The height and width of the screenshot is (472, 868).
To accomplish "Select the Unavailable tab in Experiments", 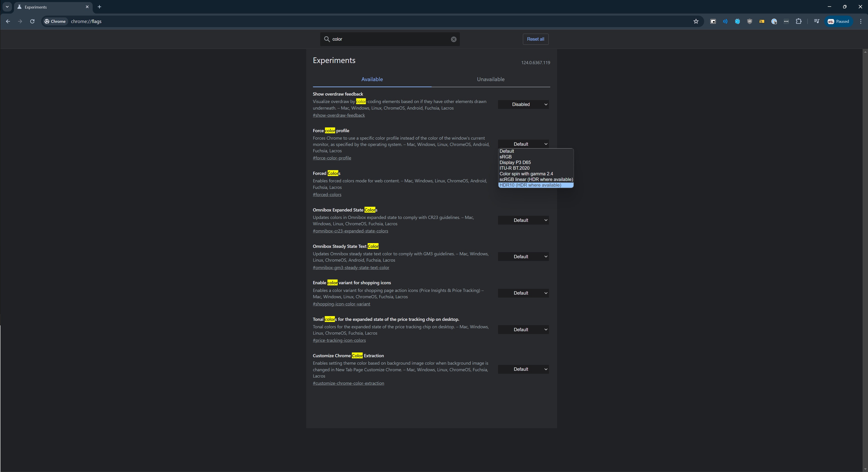I will pyautogui.click(x=491, y=79).
